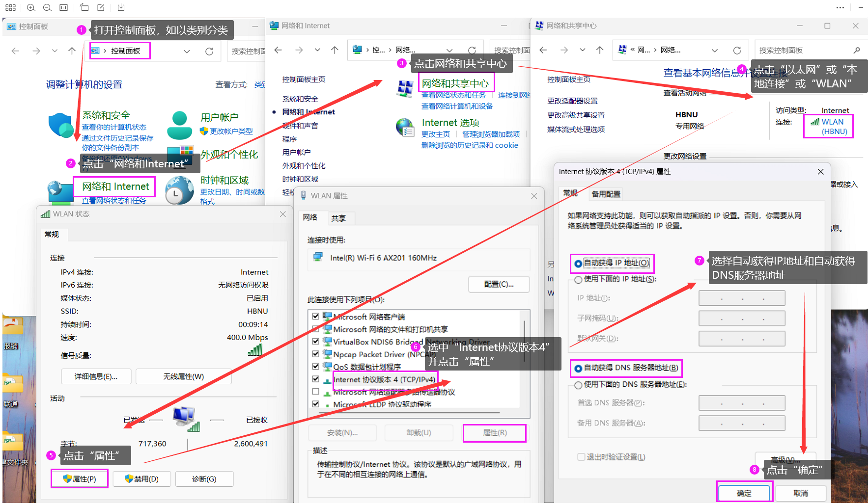Open the thumbnail grid view in viewer toolbar

coord(11,7)
